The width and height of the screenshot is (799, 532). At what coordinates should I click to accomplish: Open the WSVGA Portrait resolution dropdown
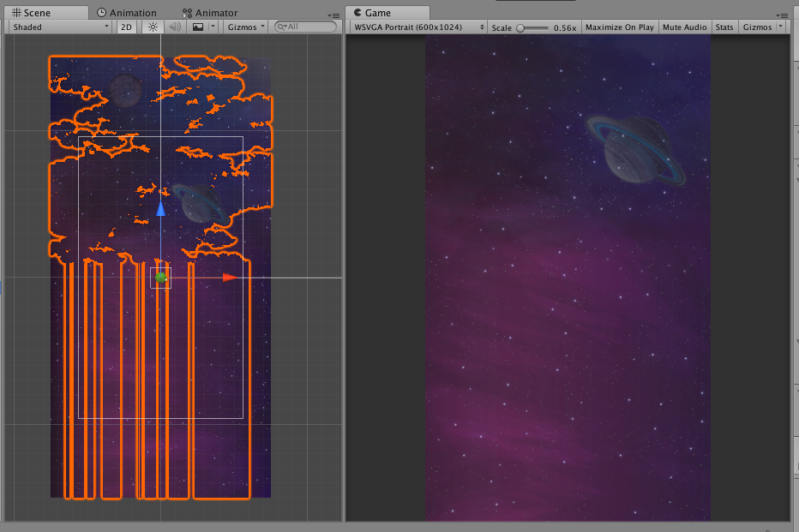[415, 27]
